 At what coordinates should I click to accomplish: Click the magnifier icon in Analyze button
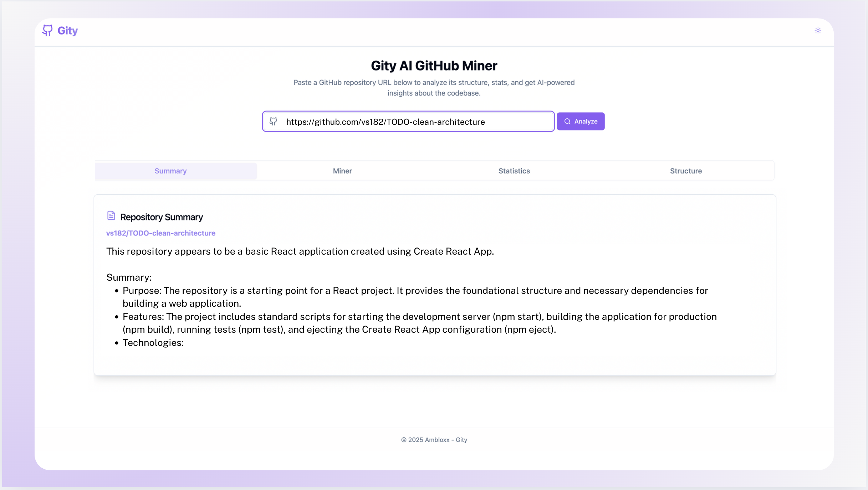coord(567,122)
